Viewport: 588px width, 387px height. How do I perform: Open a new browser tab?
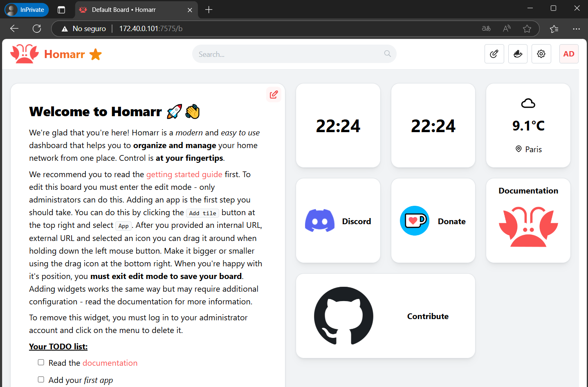(x=209, y=10)
